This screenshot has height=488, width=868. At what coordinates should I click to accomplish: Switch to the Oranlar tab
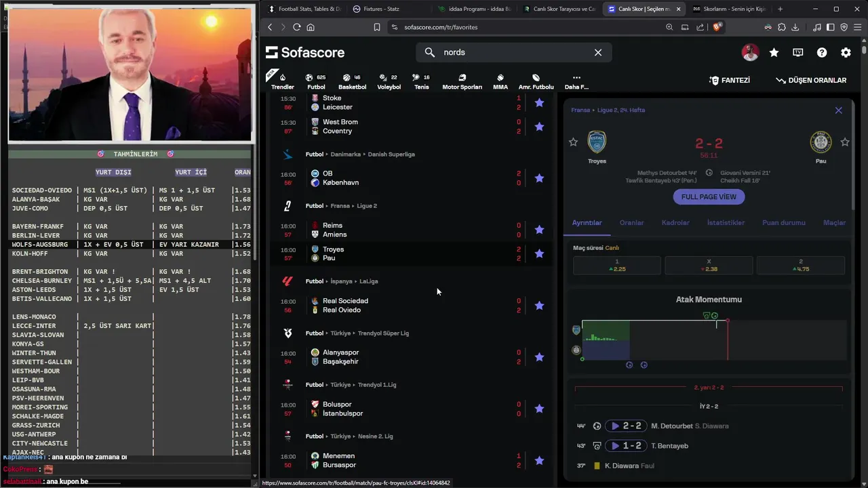click(631, 222)
